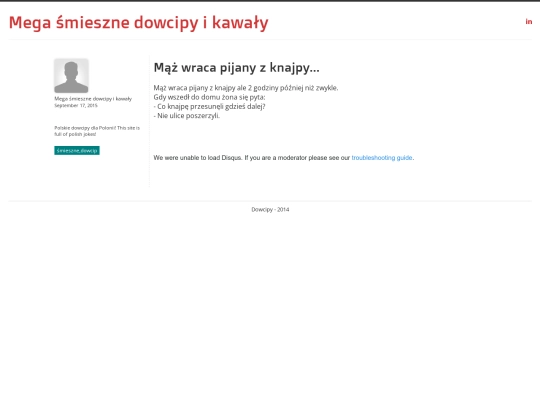Click 'Gdy wszedł do domu żona się pyta:' line
Image resolution: width=540 pixels, height=405 pixels.
point(209,97)
